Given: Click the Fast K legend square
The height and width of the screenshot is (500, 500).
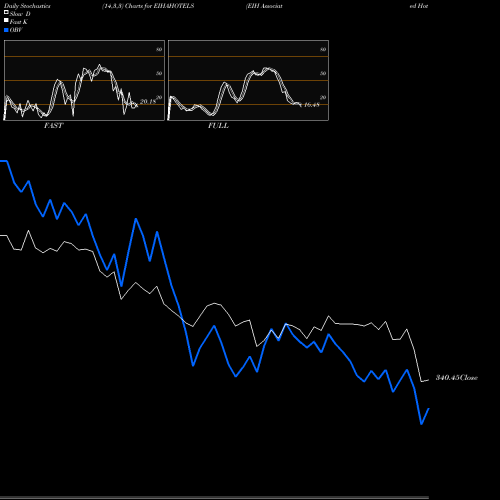Looking at the screenshot, I should point(6,21).
